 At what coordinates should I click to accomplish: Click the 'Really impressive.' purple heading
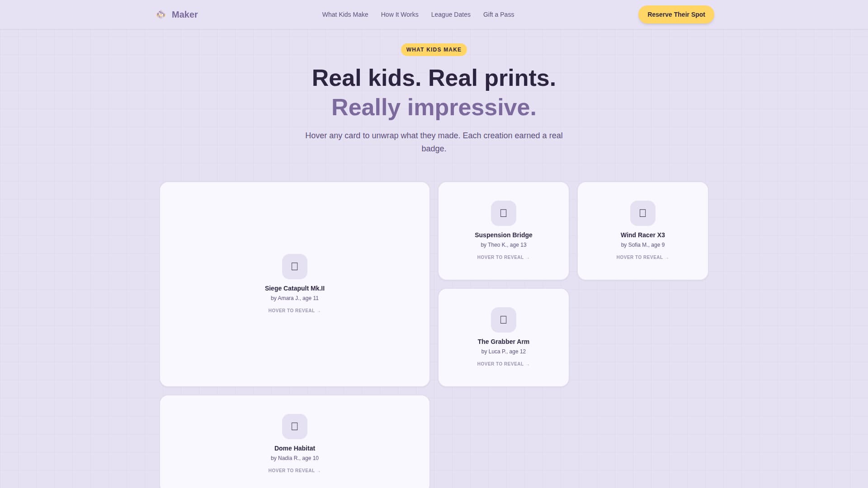tap(434, 108)
